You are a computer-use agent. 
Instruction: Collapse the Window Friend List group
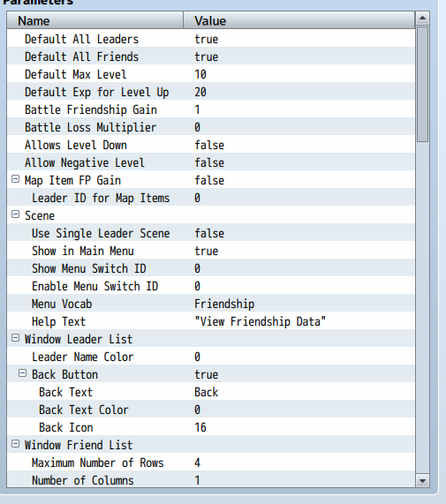[x=15, y=444]
